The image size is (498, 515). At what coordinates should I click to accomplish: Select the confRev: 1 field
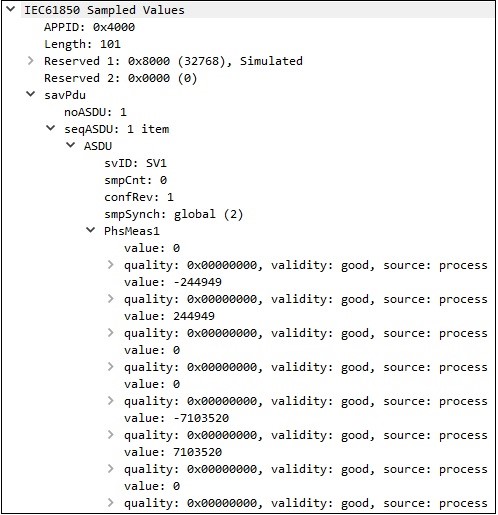coord(139,197)
